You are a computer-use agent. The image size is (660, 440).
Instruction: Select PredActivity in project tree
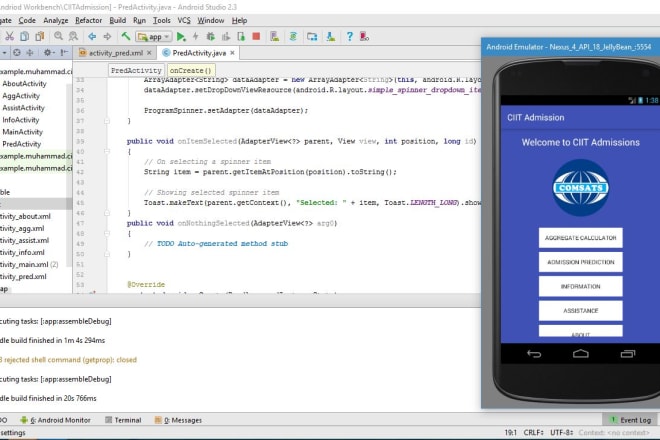tap(21, 144)
